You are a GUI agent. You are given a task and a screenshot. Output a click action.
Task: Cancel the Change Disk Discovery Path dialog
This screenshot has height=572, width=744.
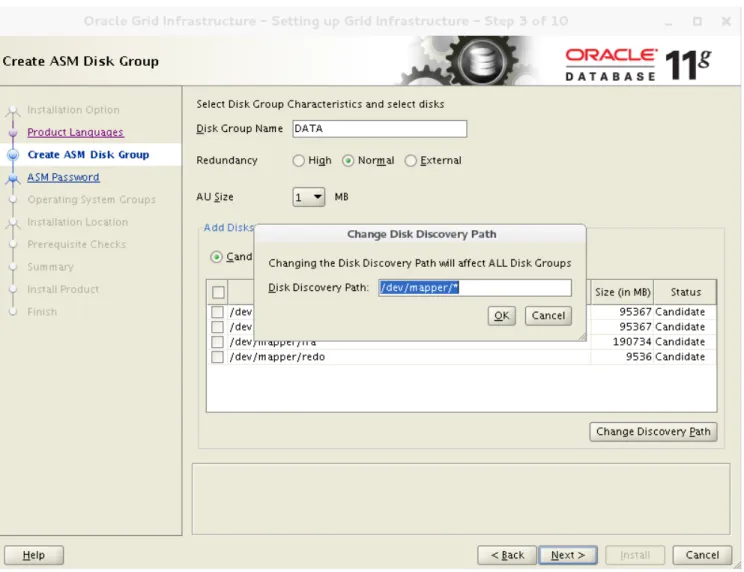pos(548,316)
